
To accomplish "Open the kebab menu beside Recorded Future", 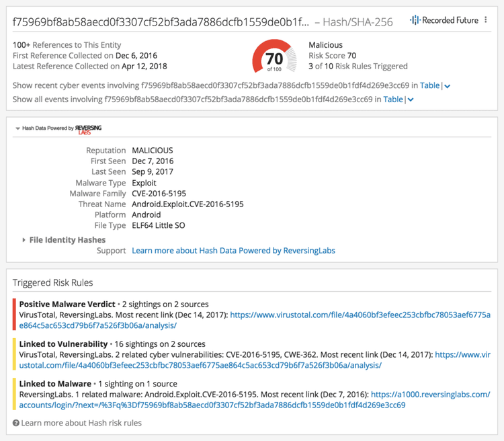I will point(486,20).
